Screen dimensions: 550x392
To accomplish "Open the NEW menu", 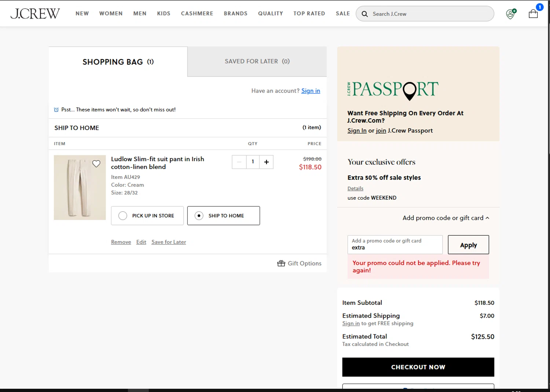I will pyautogui.click(x=82, y=14).
